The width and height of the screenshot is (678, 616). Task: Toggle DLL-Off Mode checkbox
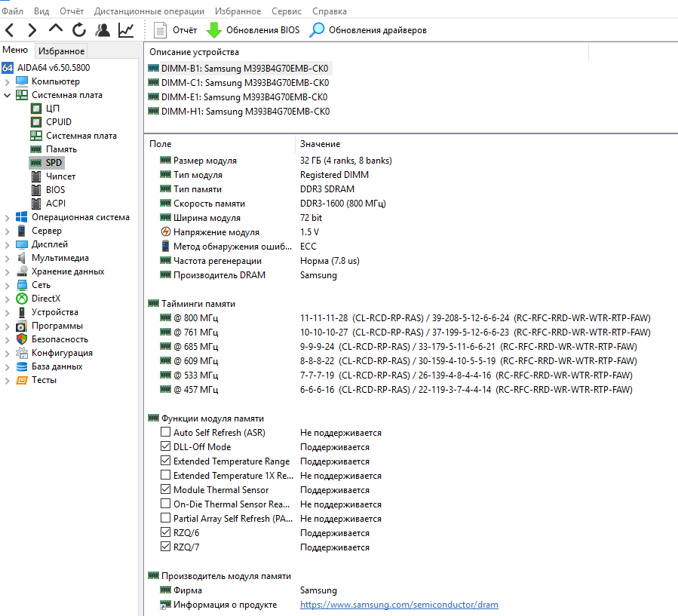(x=165, y=446)
